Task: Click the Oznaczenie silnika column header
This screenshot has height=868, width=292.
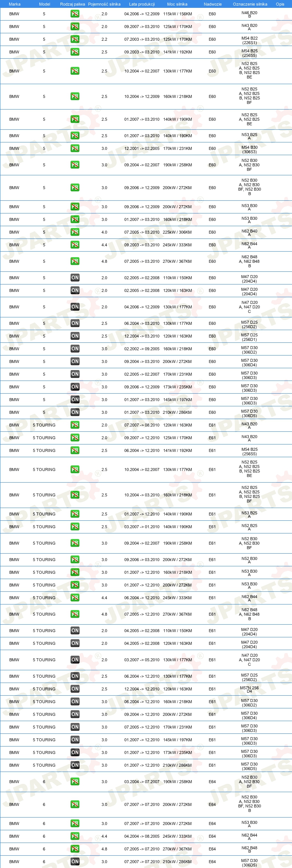Action: pos(250,4)
